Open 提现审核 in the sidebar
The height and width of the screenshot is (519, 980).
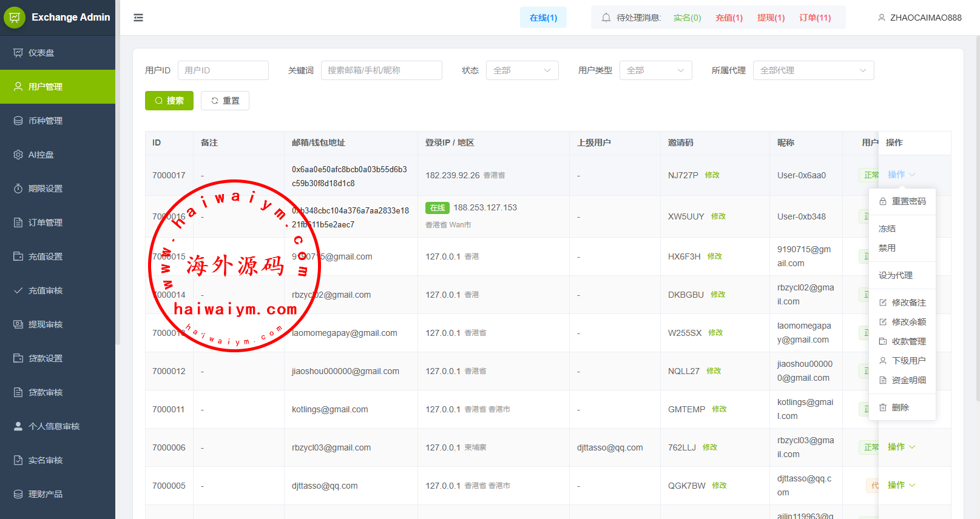(46, 324)
